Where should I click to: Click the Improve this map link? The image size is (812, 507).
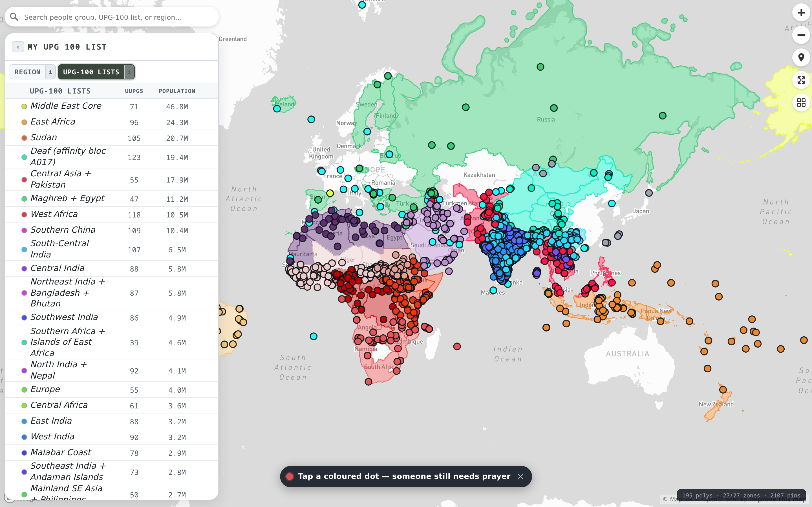(778, 500)
